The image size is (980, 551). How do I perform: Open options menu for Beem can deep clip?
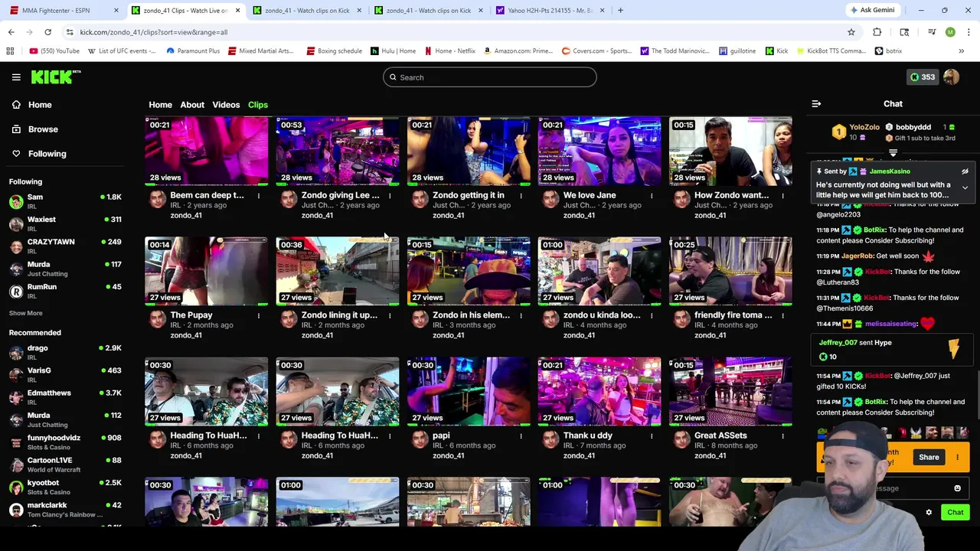(259, 196)
